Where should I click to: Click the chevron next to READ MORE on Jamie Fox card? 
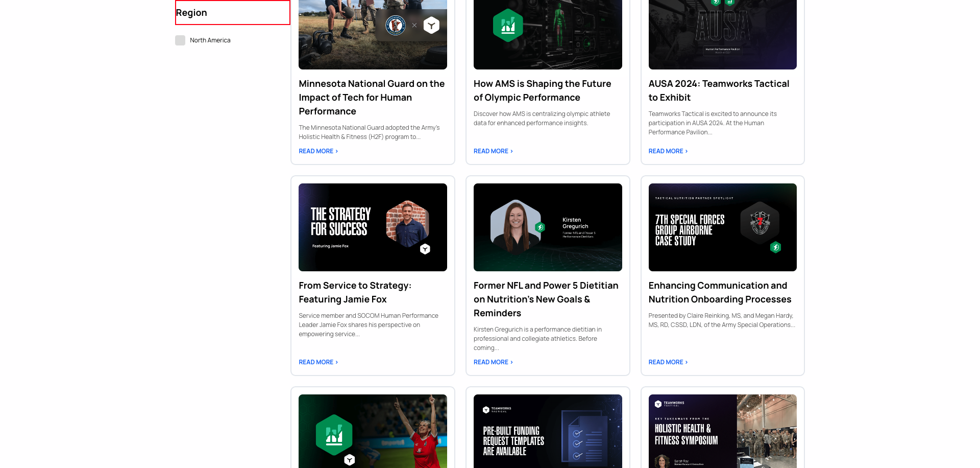click(x=335, y=362)
